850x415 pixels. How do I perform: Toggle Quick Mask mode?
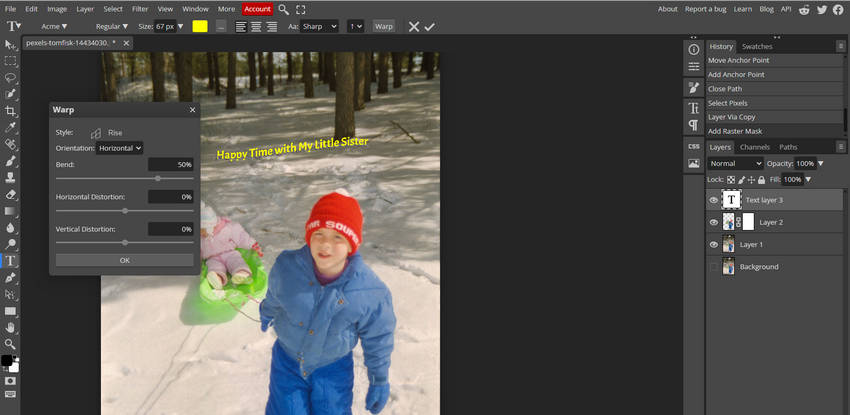[x=10, y=380]
